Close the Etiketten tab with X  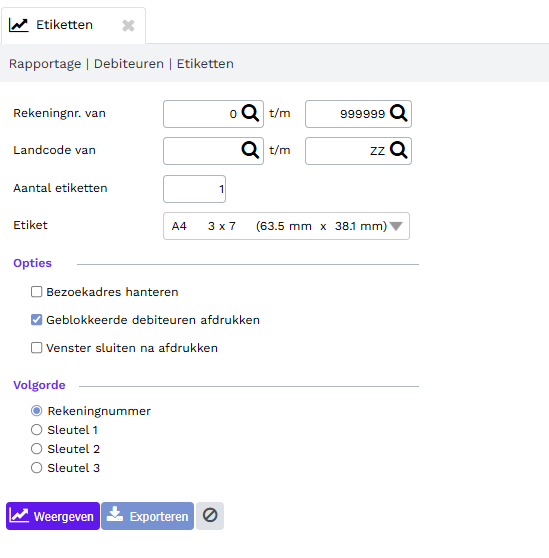coord(128,26)
